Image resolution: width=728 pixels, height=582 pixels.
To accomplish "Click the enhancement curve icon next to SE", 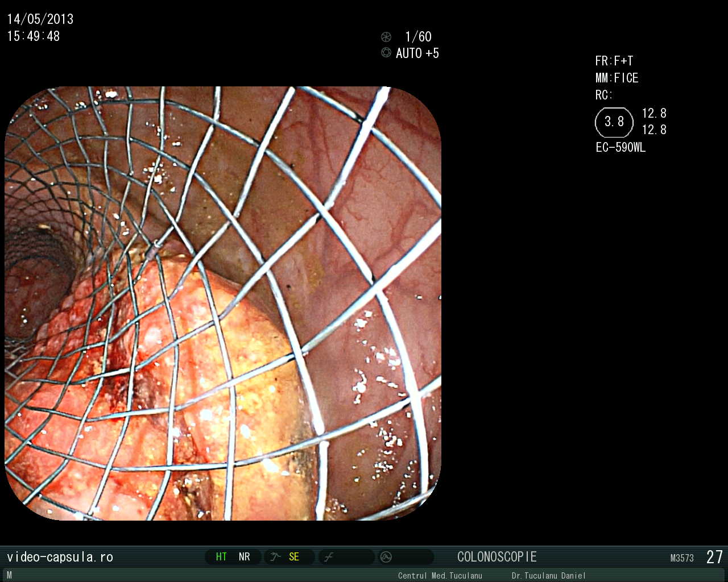I will (x=276, y=557).
